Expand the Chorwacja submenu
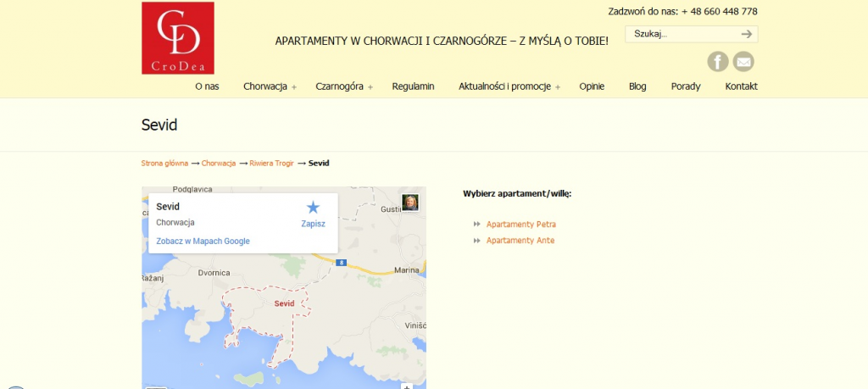 coord(294,87)
